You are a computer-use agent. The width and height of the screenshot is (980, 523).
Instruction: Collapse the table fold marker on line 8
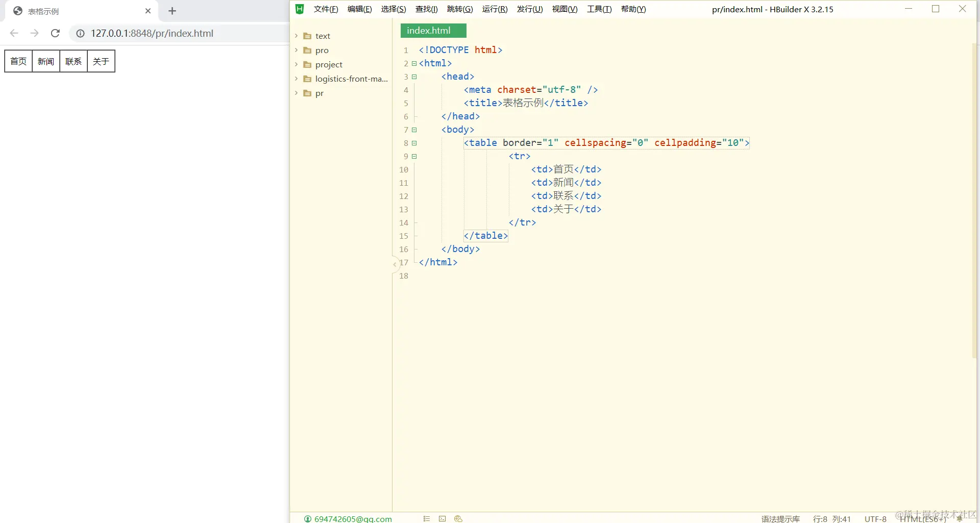pos(414,143)
